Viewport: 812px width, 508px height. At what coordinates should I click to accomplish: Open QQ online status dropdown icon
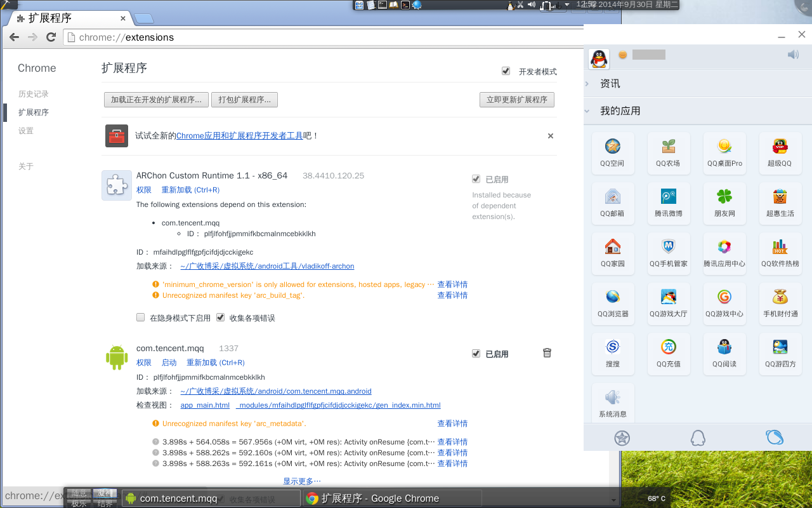coord(623,55)
